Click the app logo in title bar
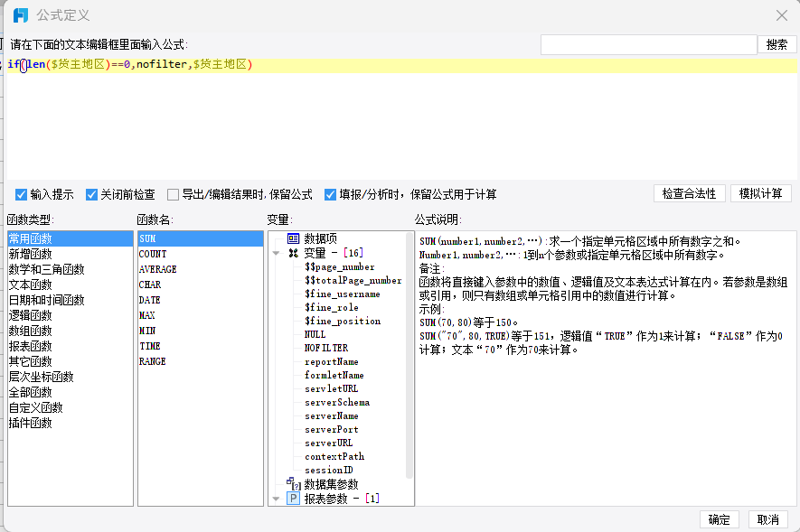800x532 pixels. point(20,15)
